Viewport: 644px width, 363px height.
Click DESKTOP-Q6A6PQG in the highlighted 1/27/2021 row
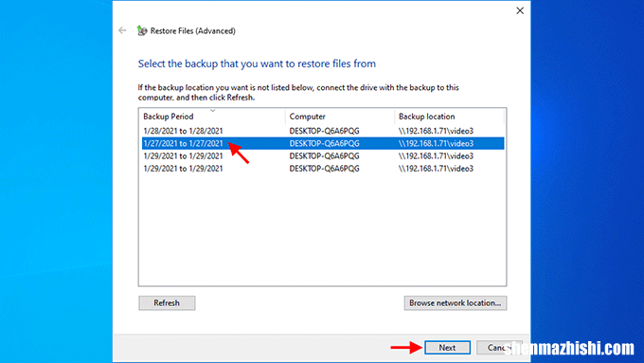click(324, 143)
